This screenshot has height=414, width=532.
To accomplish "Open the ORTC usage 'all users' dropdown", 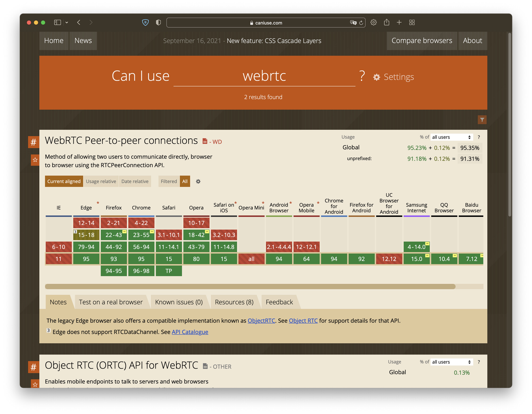I will (451, 362).
